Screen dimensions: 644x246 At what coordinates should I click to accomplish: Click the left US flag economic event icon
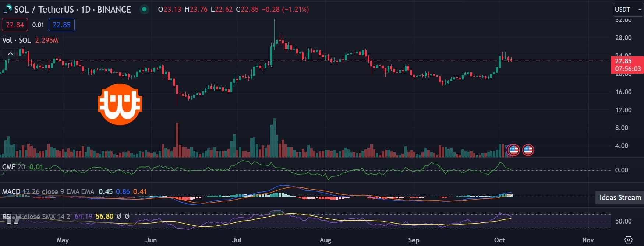pos(513,150)
